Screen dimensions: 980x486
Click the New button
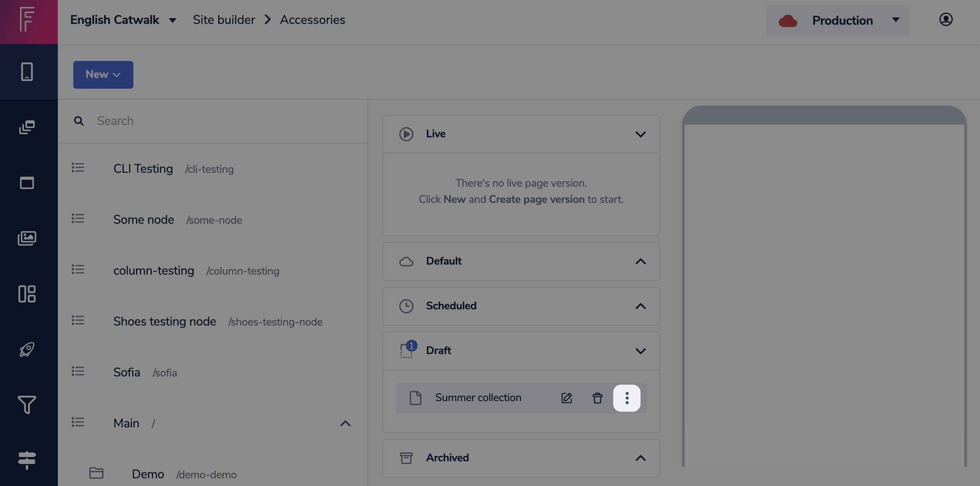tap(103, 75)
